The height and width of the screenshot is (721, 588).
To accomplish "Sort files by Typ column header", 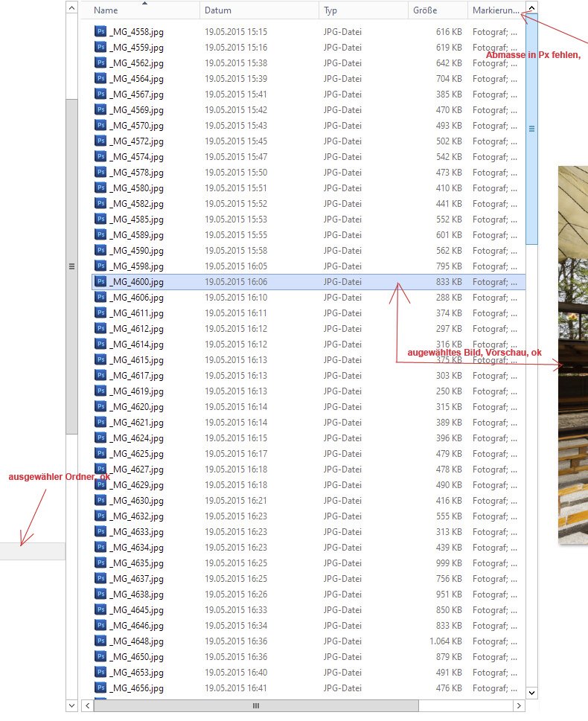I will pos(363,10).
